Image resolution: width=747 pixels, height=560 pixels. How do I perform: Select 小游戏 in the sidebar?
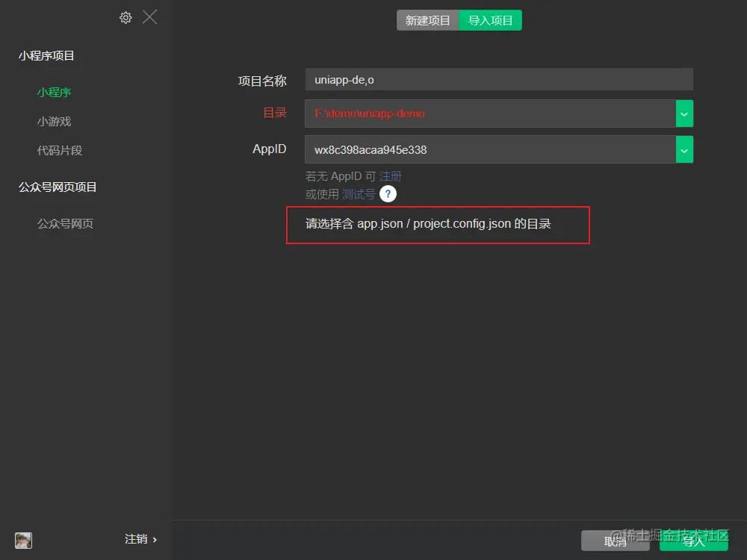(54, 122)
